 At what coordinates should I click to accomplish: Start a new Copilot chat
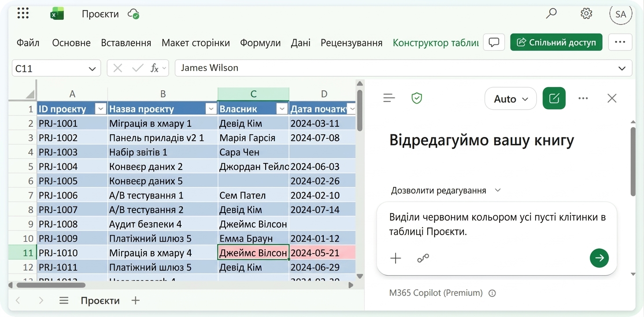coord(554,99)
